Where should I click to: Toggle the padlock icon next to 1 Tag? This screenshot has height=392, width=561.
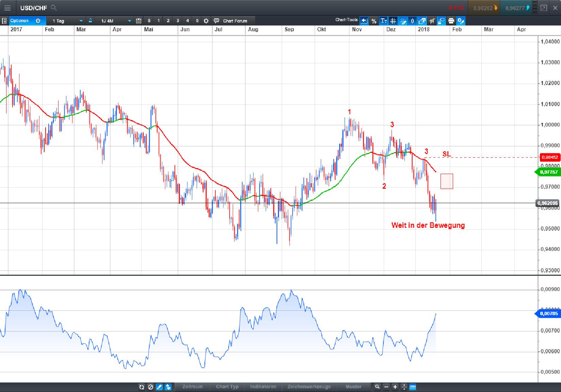[90, 21]
